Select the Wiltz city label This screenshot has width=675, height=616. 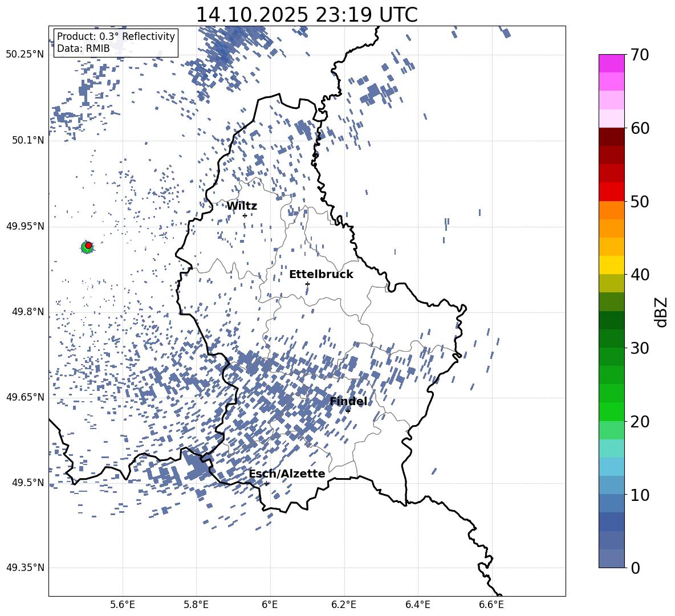242,206
